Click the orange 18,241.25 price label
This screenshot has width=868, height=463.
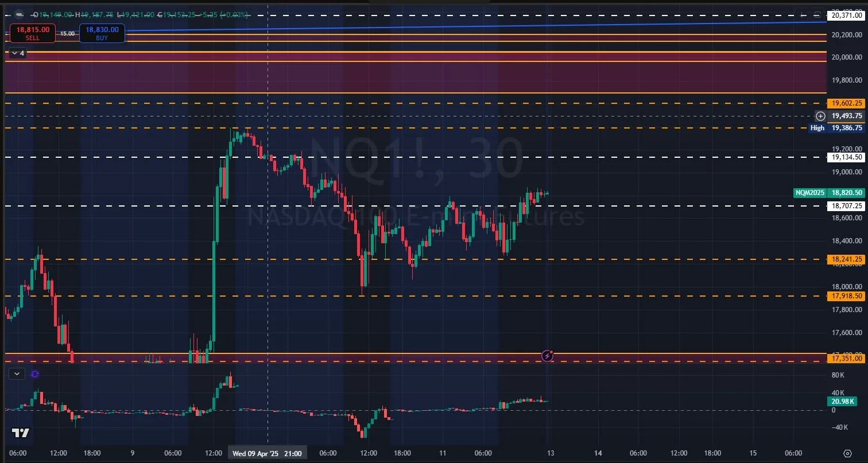coord(846,259)
